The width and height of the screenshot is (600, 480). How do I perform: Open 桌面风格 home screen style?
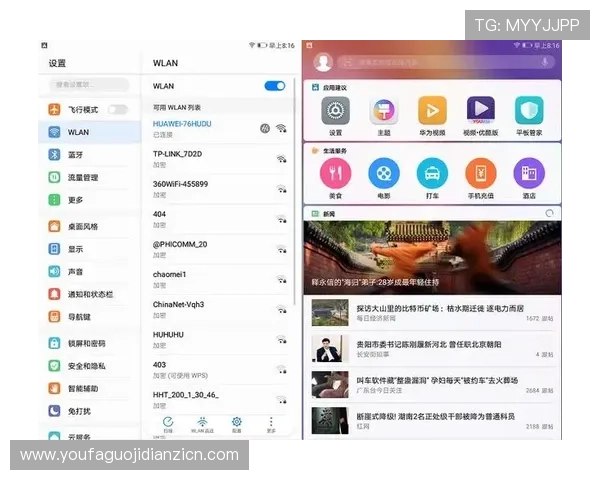click(90, 226)
